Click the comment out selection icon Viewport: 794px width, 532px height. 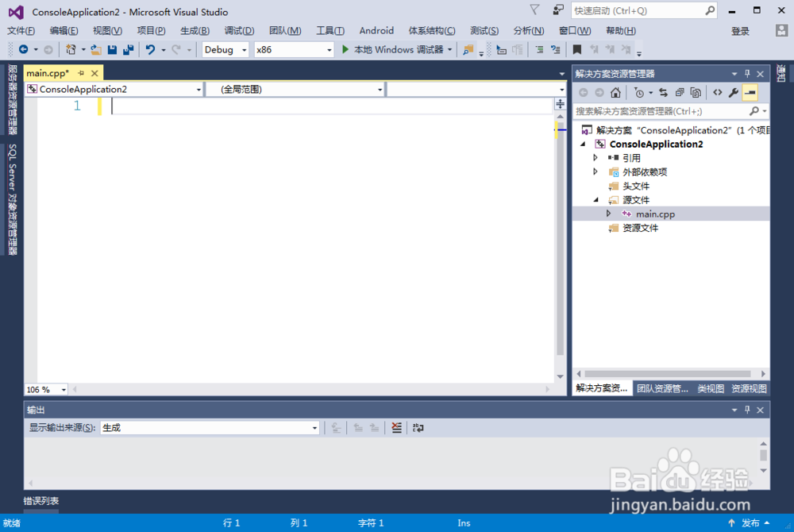click(539, 49)
